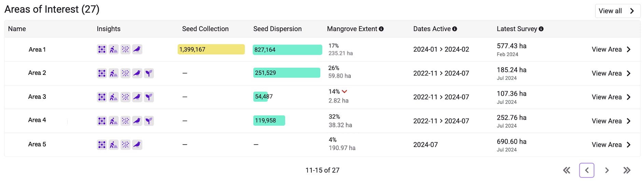Open View Area for Area 1
Image resolution: width=644 pixels, height=186 pixels.
(x=611, y=50)
